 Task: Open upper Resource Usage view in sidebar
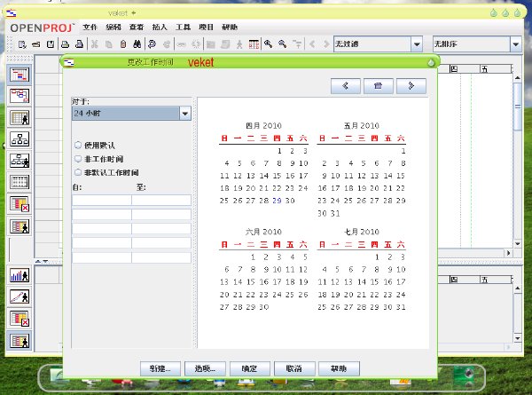click(x=20, y=226)
